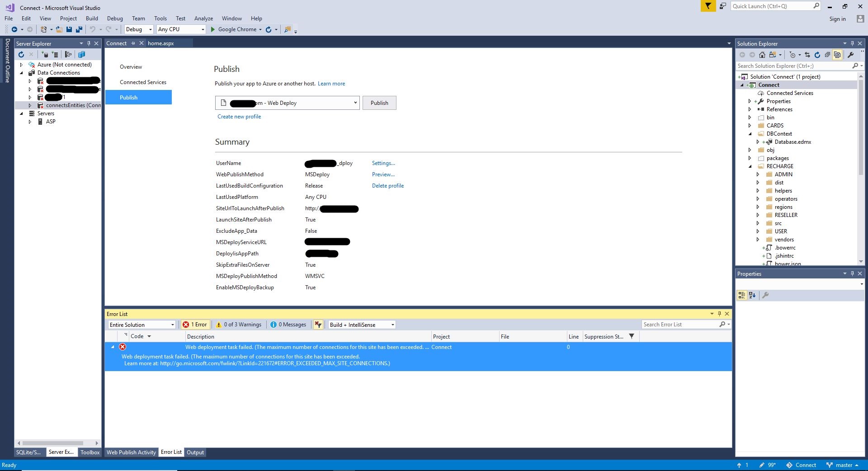This screenshot has width=868, height=471.
Task: Switch to Web Publish Activity tab
Action: coord(131,452)
